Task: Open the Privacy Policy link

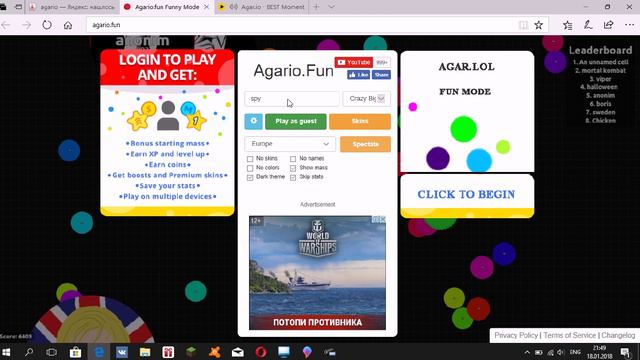Action: pos(516,336)
